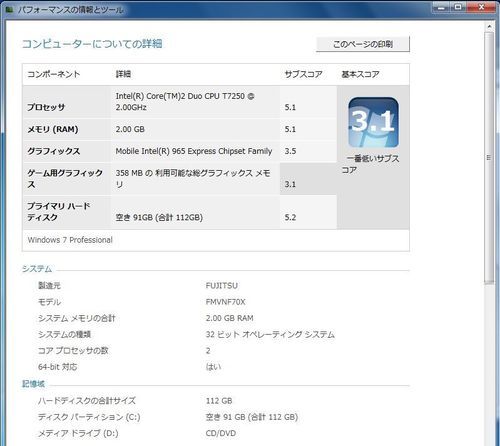Click the base score column header (基本スコア)
Screen dimensions: 500x446
360,74
